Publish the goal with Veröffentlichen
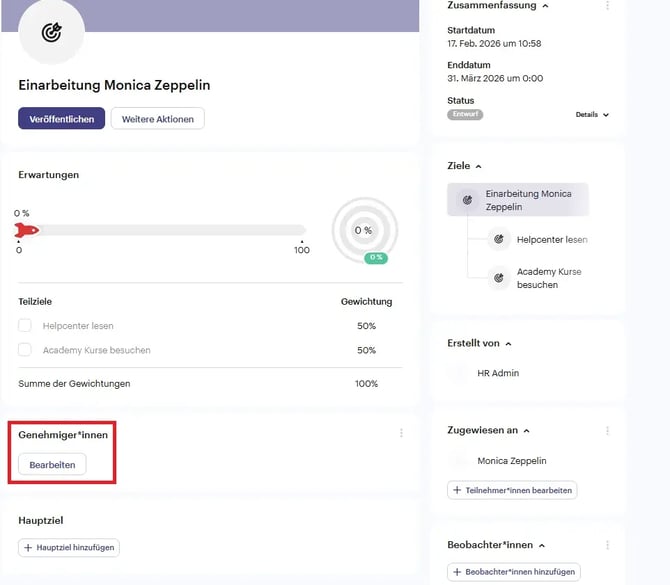The image size is (670, 585). click(x=62, y=118)
